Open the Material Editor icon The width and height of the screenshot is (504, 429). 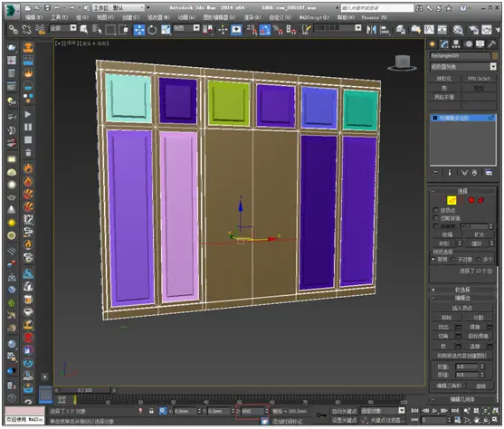point(458,30)
